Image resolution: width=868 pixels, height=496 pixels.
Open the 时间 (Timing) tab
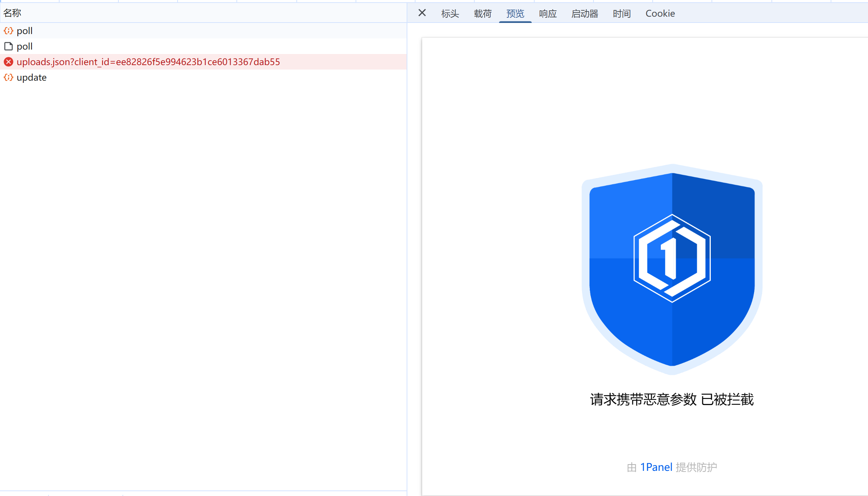[622, 14]
